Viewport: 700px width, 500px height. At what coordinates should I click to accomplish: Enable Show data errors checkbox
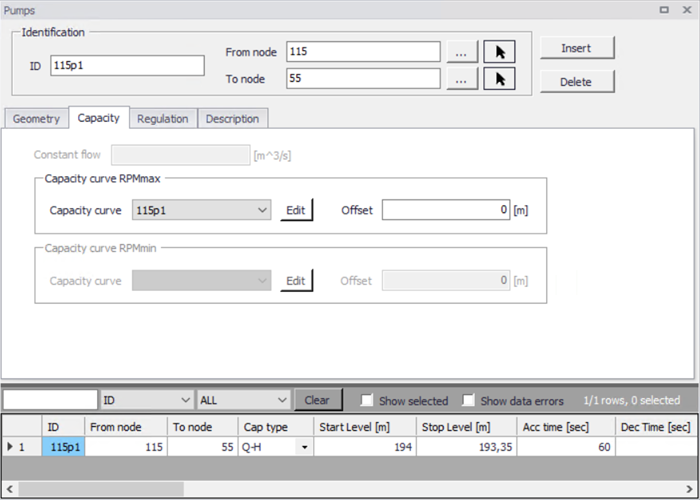coord(468,400)
